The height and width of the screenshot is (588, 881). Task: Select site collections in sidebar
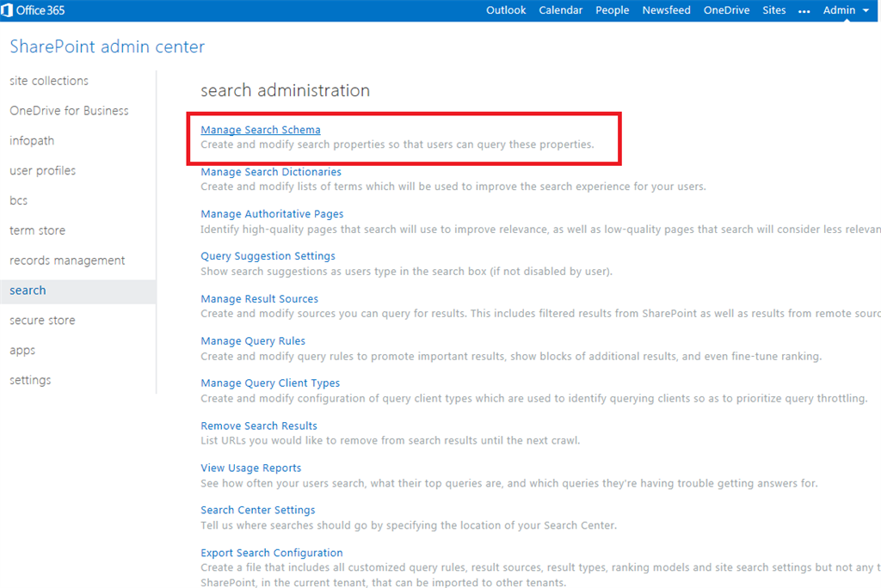pyautogui.click(x=49, y=81)
